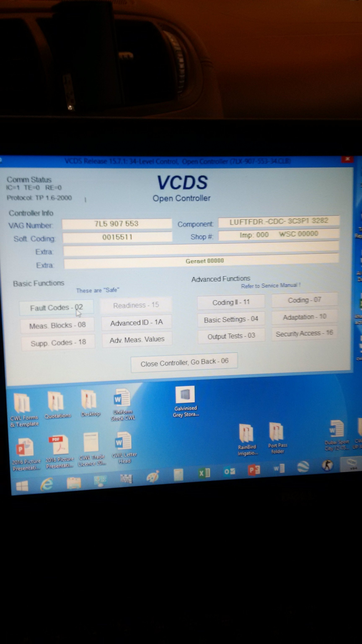Launch Excel from the taskbar
Viewport: 362px width, 644px height.
tap(204, 473)
